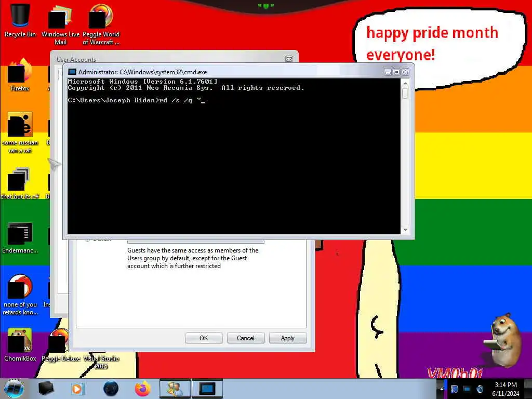Select the 'that but its c#' desktop icon

[x=20, y=183]
